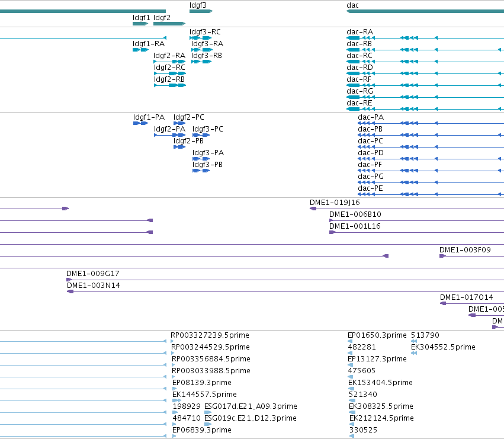Select the Idgf2 gene glyph
The height and width of the screenshot is (439, 504).
(169, 24)
